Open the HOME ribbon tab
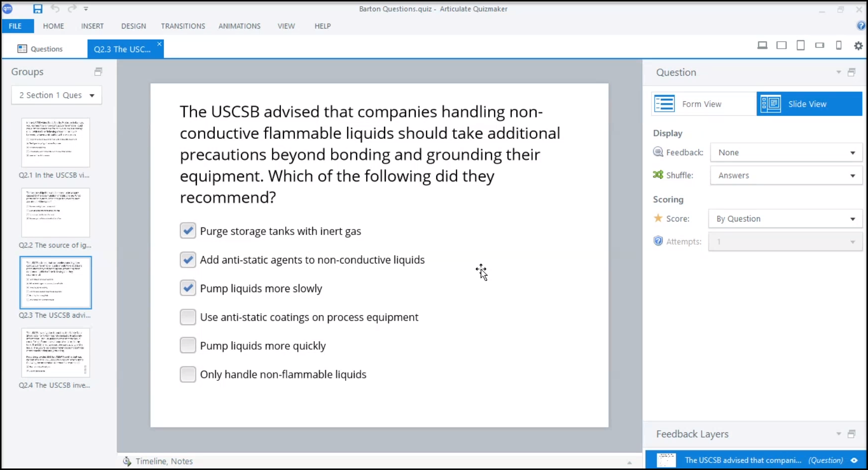The width and height of the screenshot is (868, 470). [54, 26]
